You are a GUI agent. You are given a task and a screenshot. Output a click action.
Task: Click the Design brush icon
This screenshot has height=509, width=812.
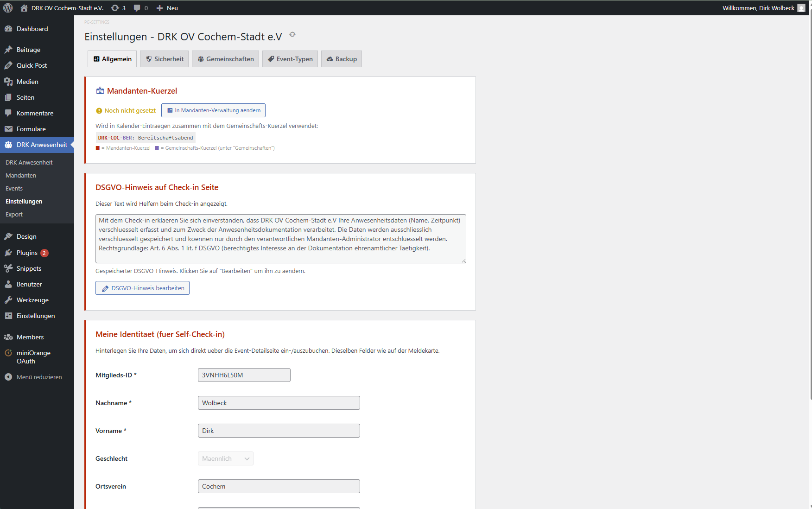tap(8, 236)
